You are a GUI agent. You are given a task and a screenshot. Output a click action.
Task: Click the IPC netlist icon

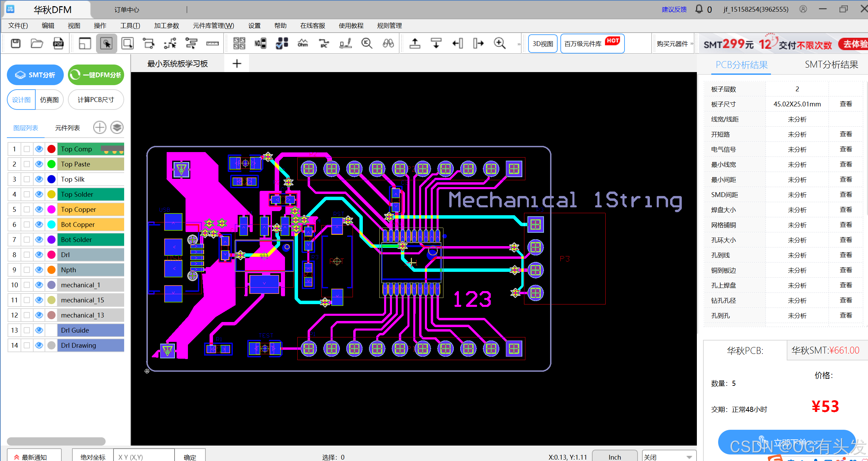click(x=324, y=44)
